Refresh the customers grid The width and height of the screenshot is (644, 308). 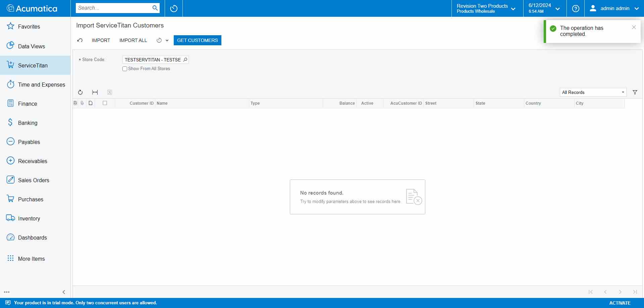click(x=80, y=92)
